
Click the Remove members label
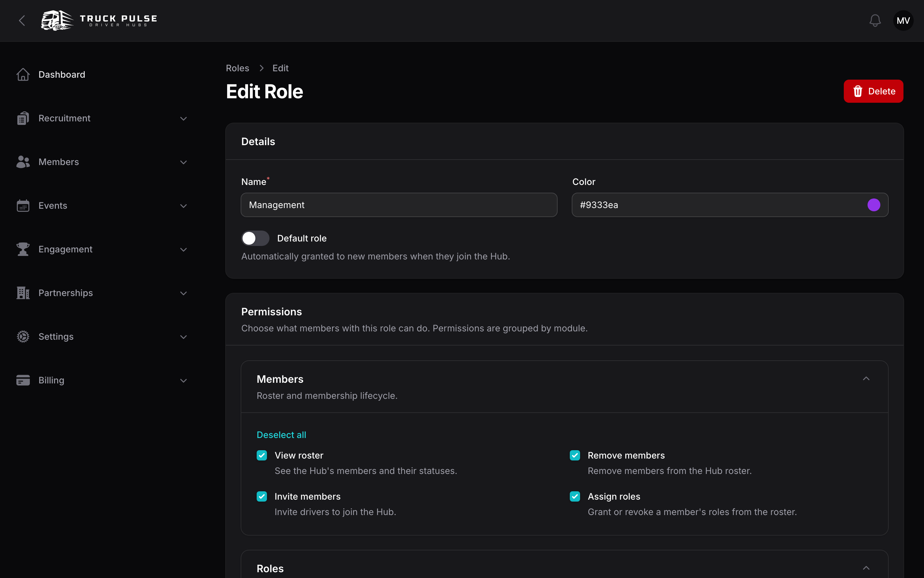626,455
